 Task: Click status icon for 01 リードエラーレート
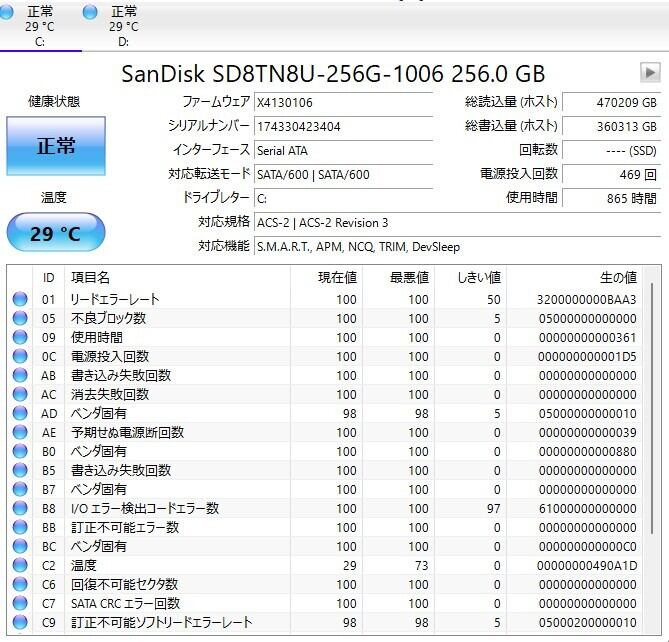(x=20, y=299)
